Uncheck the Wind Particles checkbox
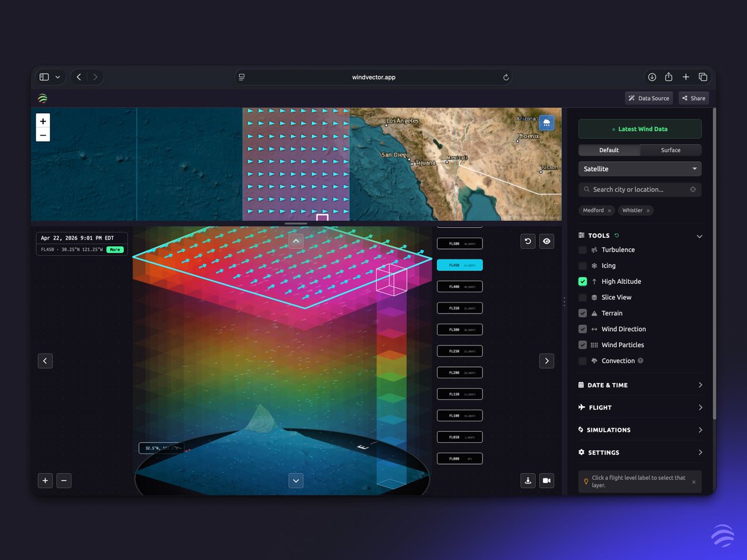The width and height of the screenshot is (747, 560). click(x=583, y=345)
